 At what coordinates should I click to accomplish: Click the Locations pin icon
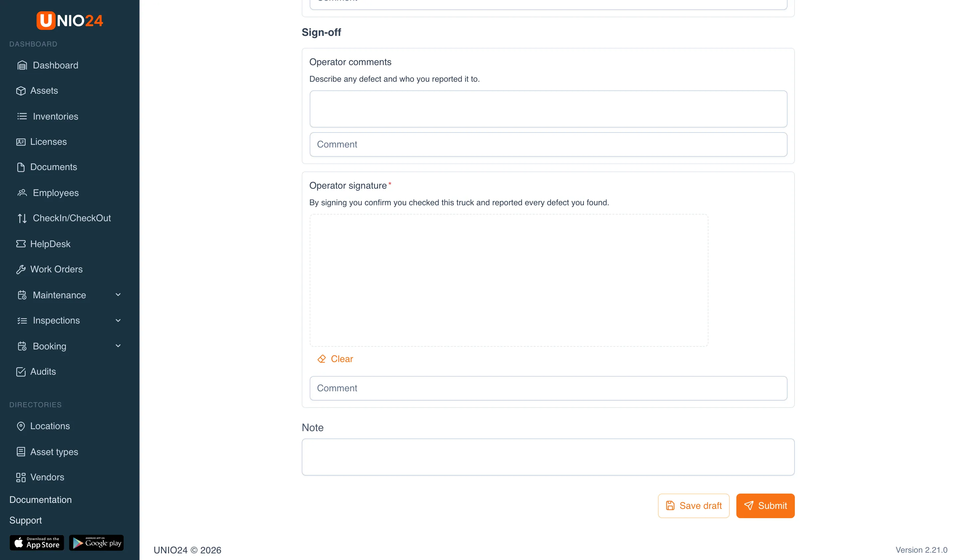(x=21, y=426)
